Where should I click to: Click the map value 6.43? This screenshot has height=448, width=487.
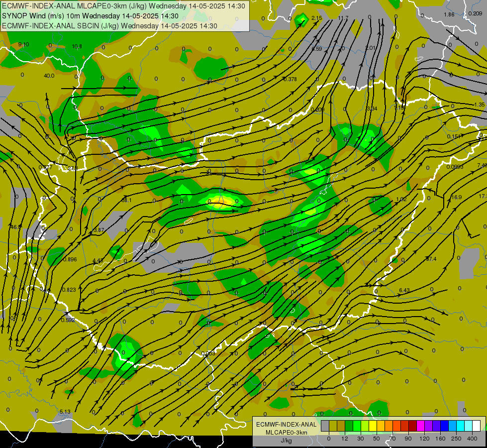tap(404, 290)
